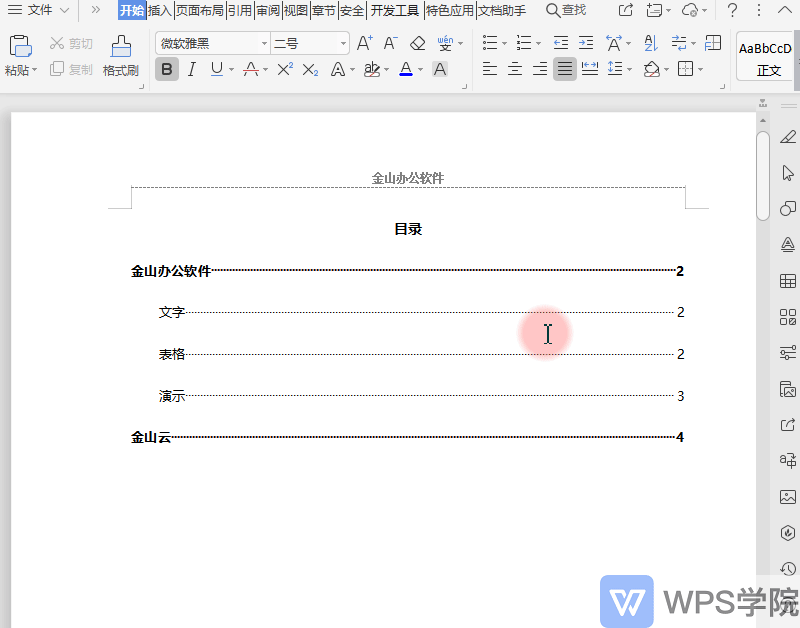Open the font name dropdown
Image resolution: width=800 pixels, height=628 pixels.
tap(265, 44)
